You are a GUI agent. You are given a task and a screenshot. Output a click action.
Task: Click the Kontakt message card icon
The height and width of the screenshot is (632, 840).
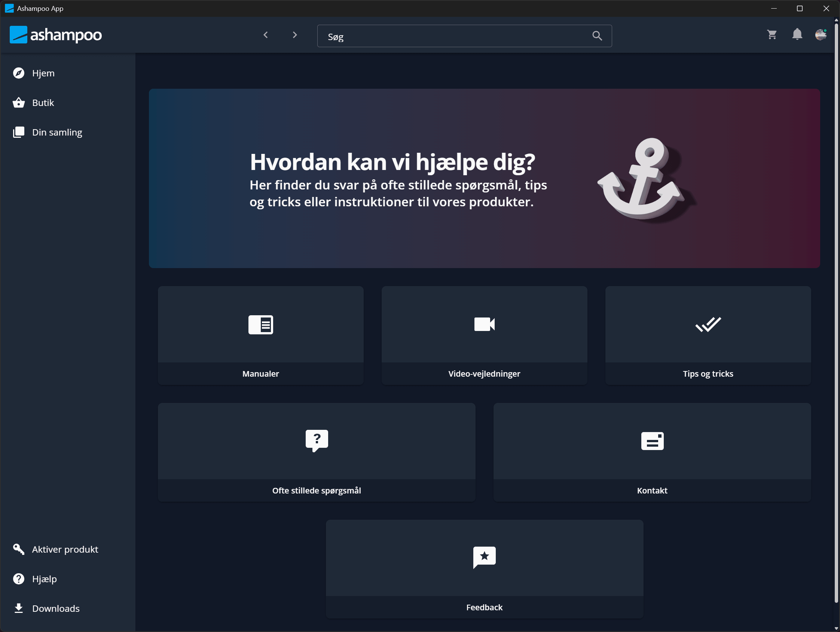pyautogui.click(x=652, y=441)
